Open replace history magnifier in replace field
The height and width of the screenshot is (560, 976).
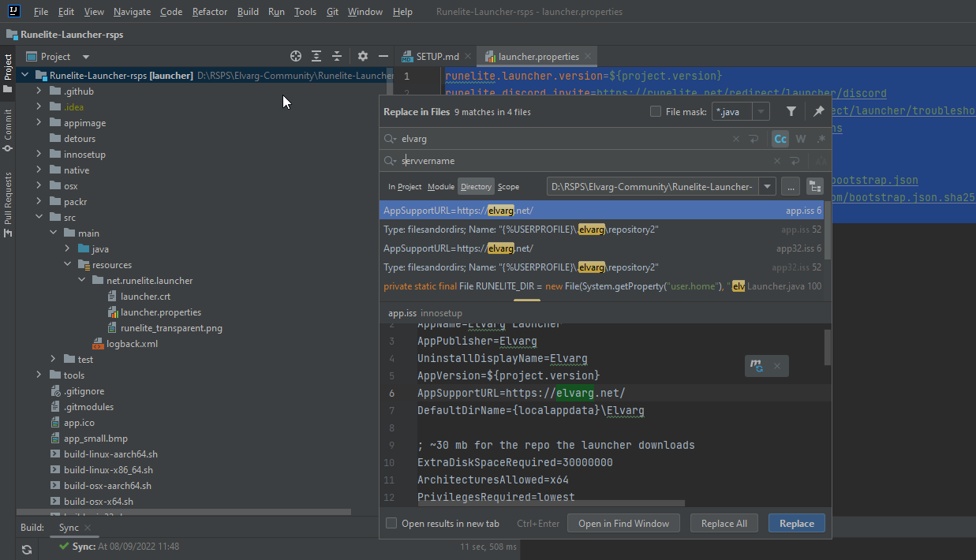tap(390, 161)
